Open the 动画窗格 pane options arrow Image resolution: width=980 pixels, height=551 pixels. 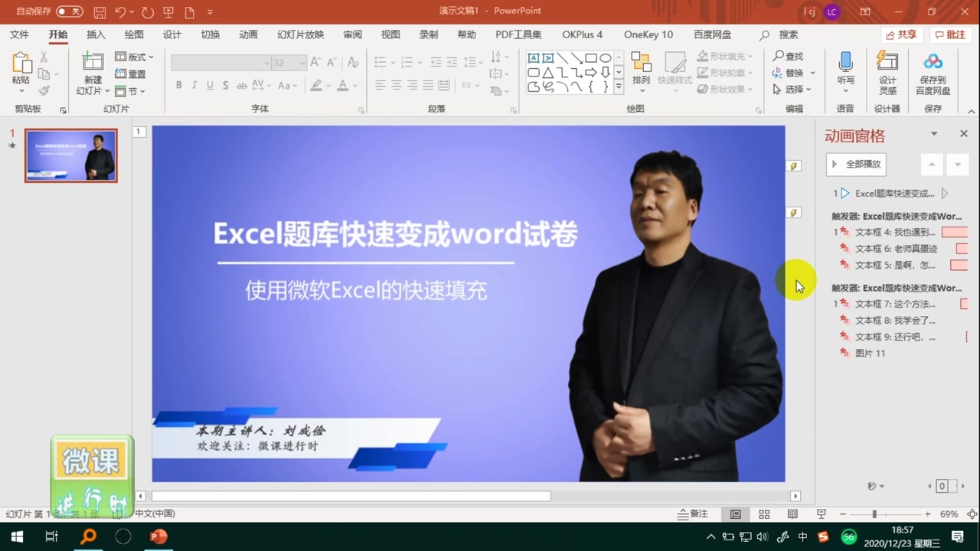[934, 134]
